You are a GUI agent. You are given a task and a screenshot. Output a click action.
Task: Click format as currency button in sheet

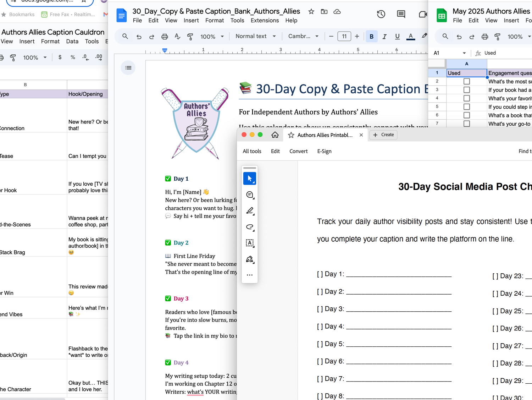[x=60, y=57]
